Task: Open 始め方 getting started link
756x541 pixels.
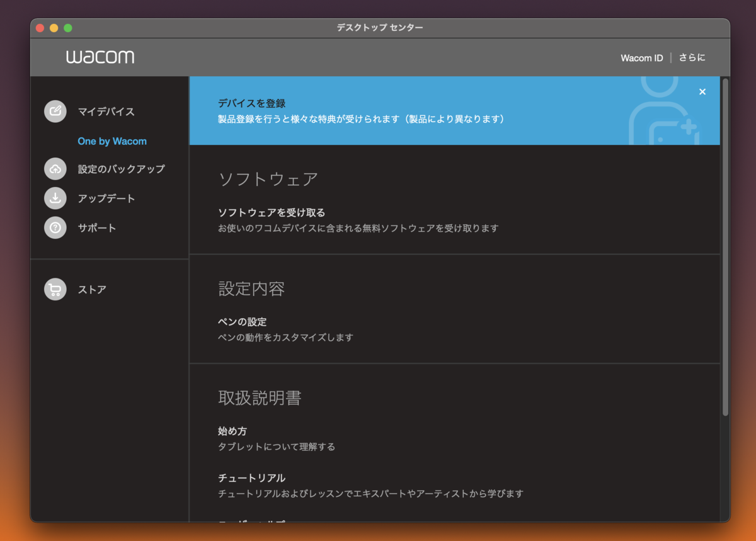Action: [x=232, y=431]
